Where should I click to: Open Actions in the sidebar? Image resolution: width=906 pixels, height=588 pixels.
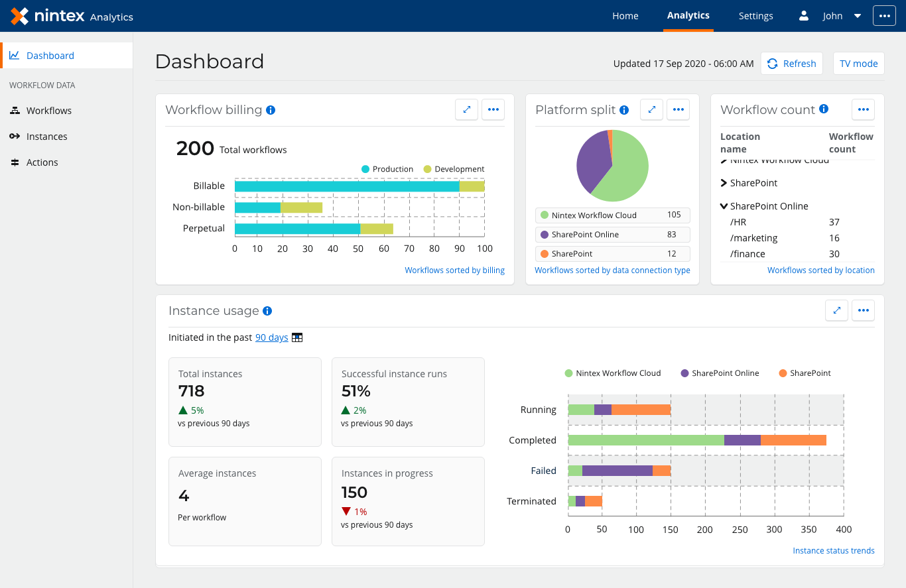coord(42,162)
